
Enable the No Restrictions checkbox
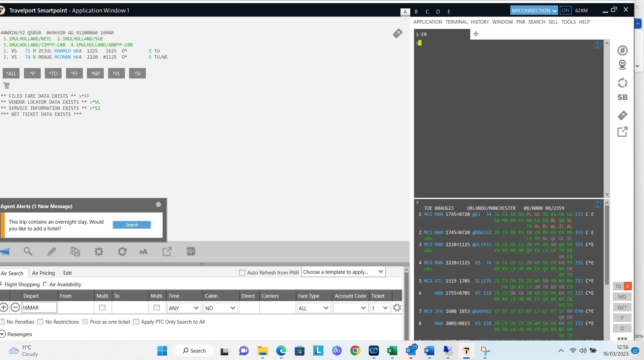click(x=40, y=322)
